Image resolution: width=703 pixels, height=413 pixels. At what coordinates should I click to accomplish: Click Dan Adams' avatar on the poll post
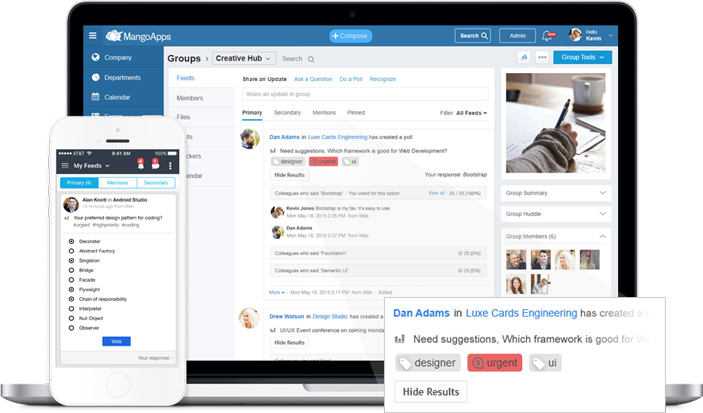click(250, 139)
